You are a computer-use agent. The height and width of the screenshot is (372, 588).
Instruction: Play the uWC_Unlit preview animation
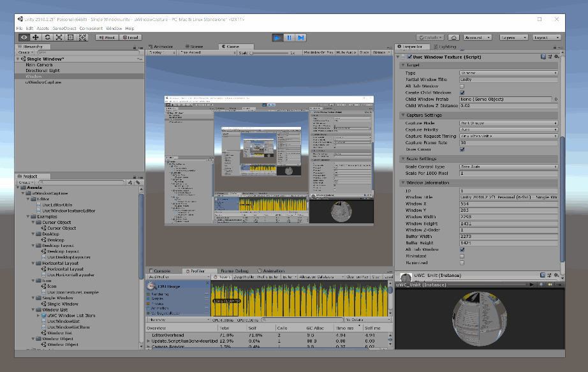pos(531,285)
